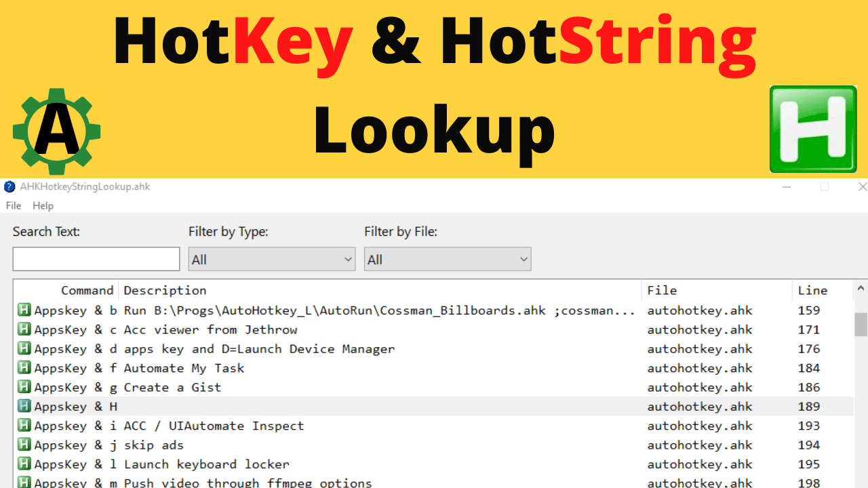The image size is (868, 488).
Task: Click autohotkey.ahk file cell on line 189 row
Action: click(700, 407)
